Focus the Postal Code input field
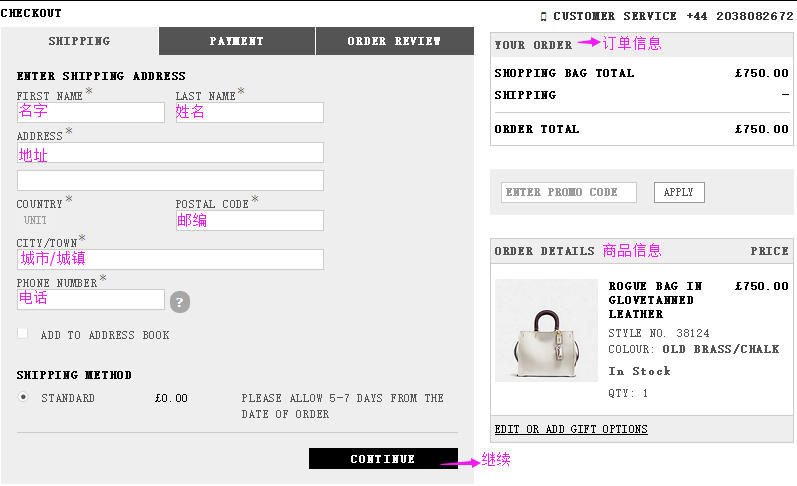Screen dimensions: 797x486 250,221
